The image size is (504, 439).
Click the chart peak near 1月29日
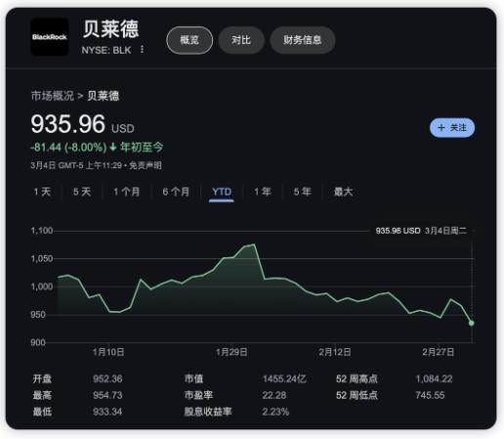coord(254,244)
